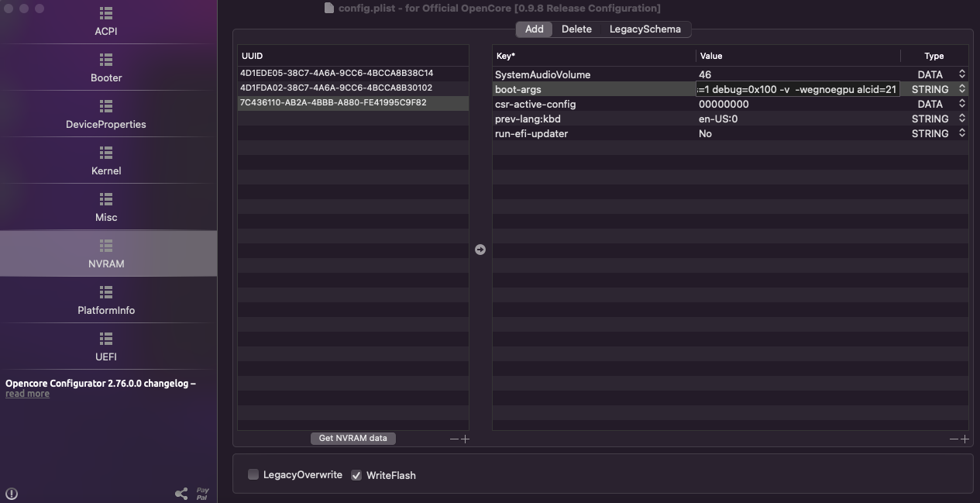Viewport: 980px width, 503px height.
Task: Select the PlatformInfo sidebar icon
Action: (106, 293)
